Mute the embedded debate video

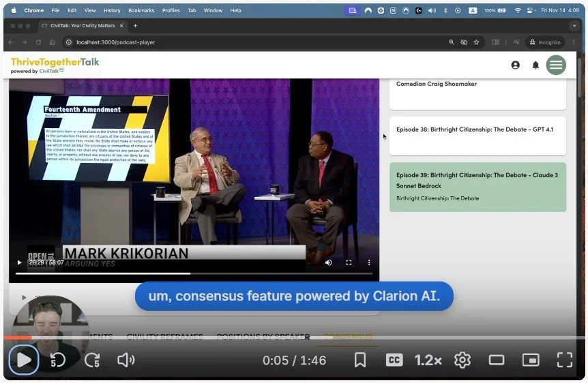click(x=329, y=262)
